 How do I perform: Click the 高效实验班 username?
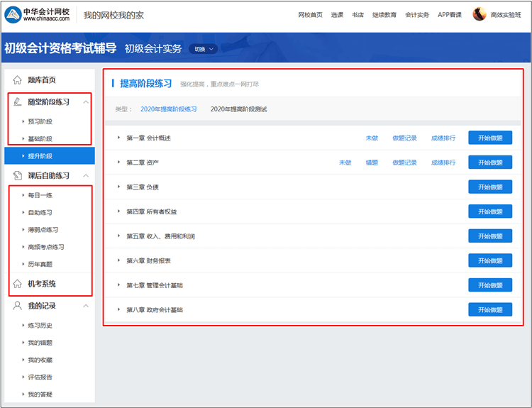pyautogui.click(x=506, y=15)
